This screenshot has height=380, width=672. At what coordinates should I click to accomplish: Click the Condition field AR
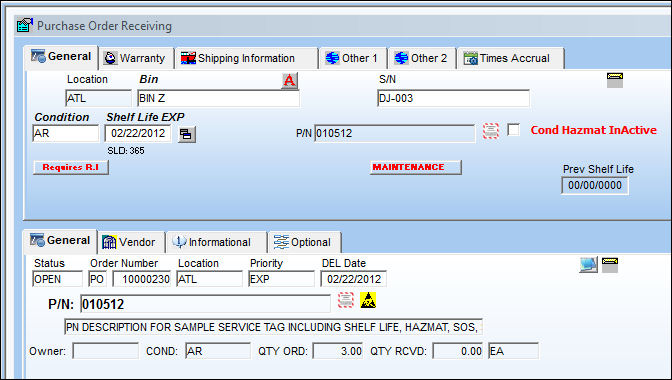(66, 133)
